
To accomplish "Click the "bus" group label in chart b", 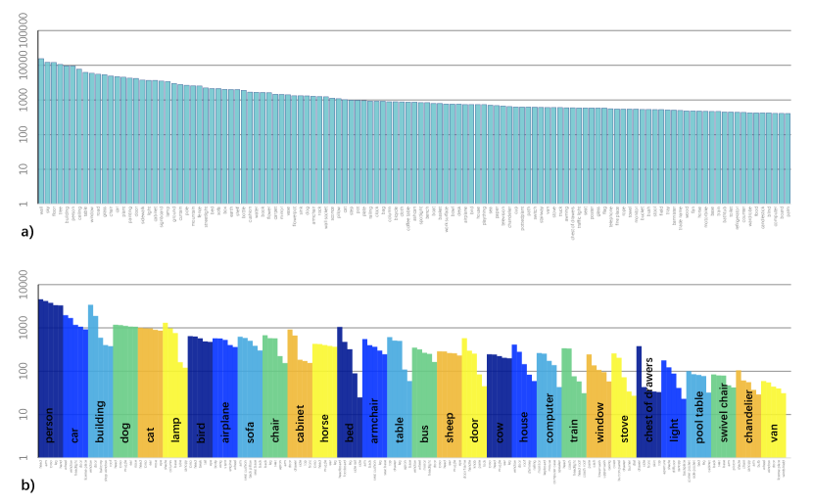I will click(425, 435).
